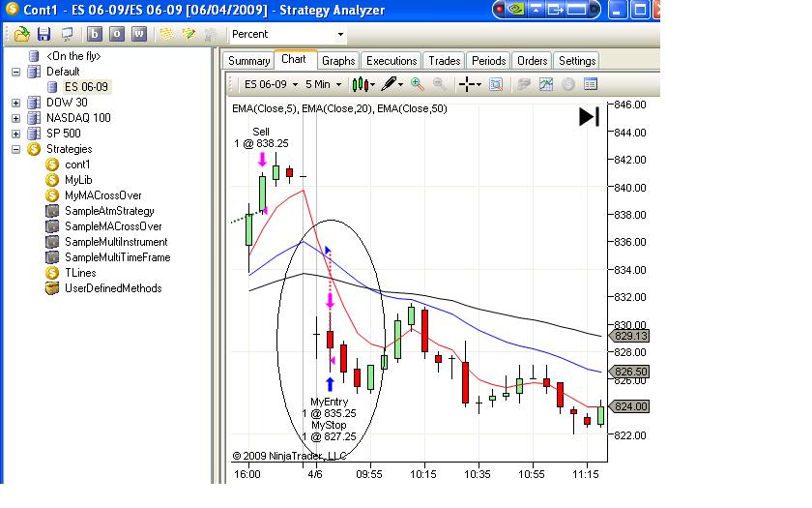Select the SampleMACrossOver strategy
This screenshot has height=508, width=812.
click(113, 226)
